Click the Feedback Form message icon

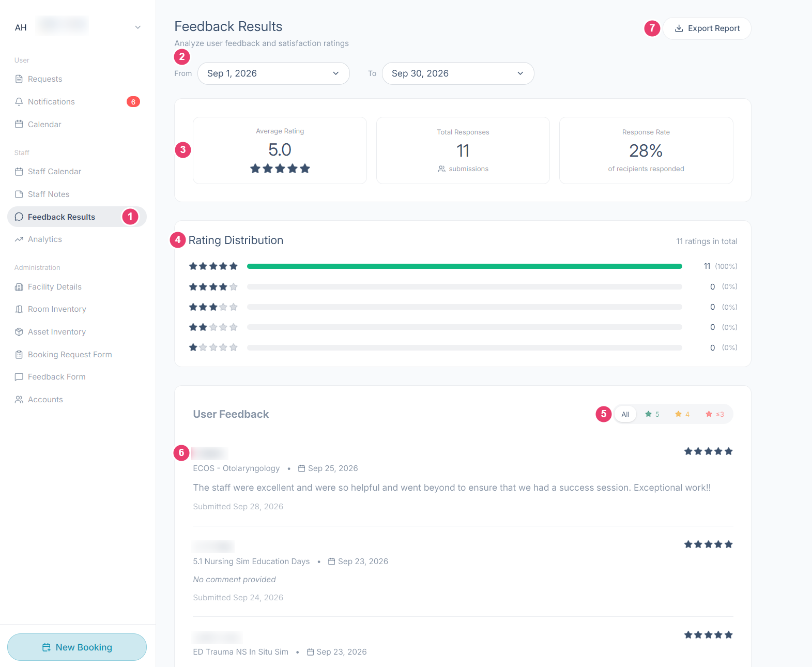(x=19, y=377)
